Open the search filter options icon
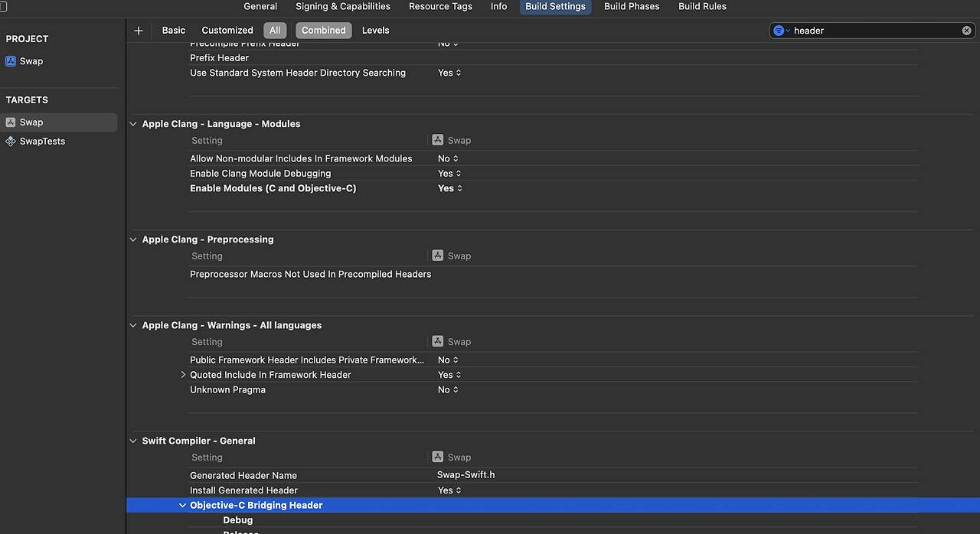The image size is (980, 534). 781,31
